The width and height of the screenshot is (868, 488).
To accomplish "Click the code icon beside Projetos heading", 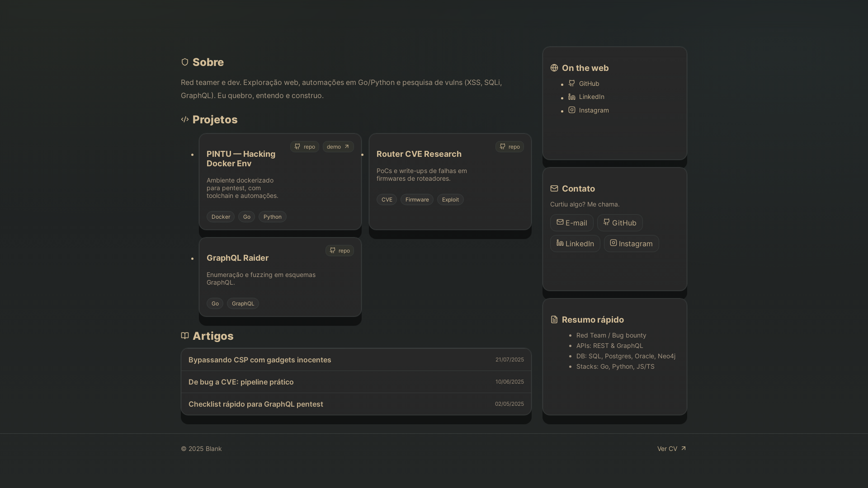I will point(185,119).
